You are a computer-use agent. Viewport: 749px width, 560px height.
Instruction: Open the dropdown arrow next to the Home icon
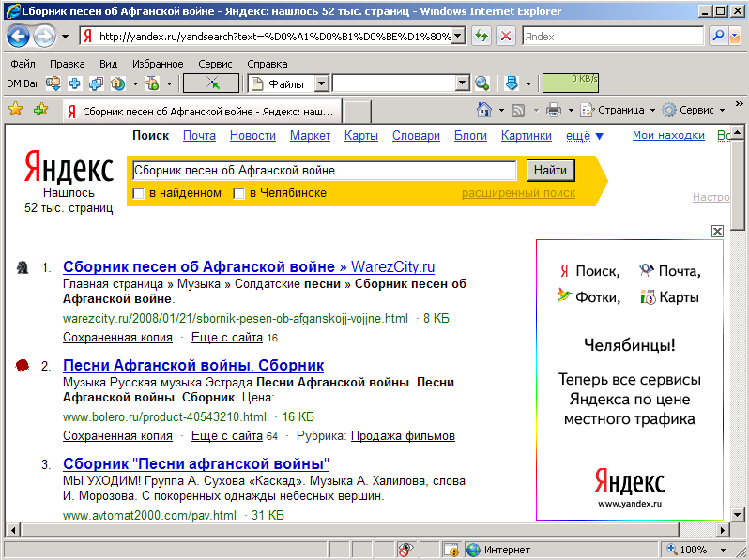[x=501, y=111]
